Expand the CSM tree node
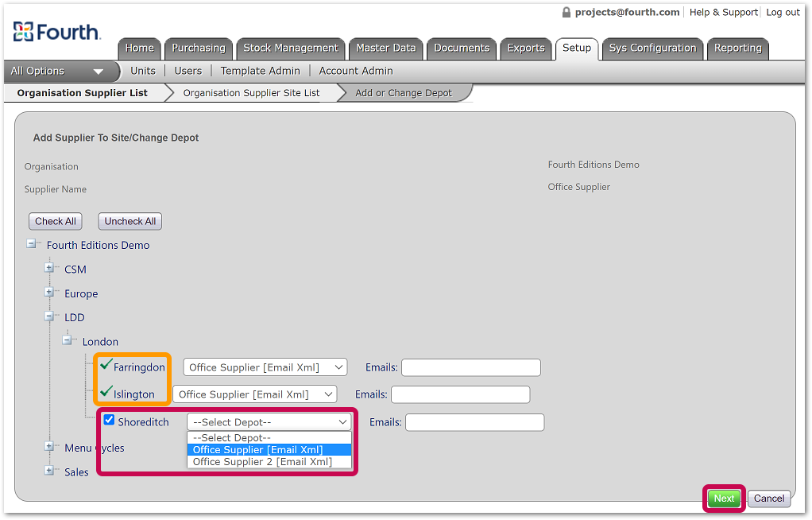The height and width of the screenshot is (520, 812). pyautogui.click(x=49, y=267)
